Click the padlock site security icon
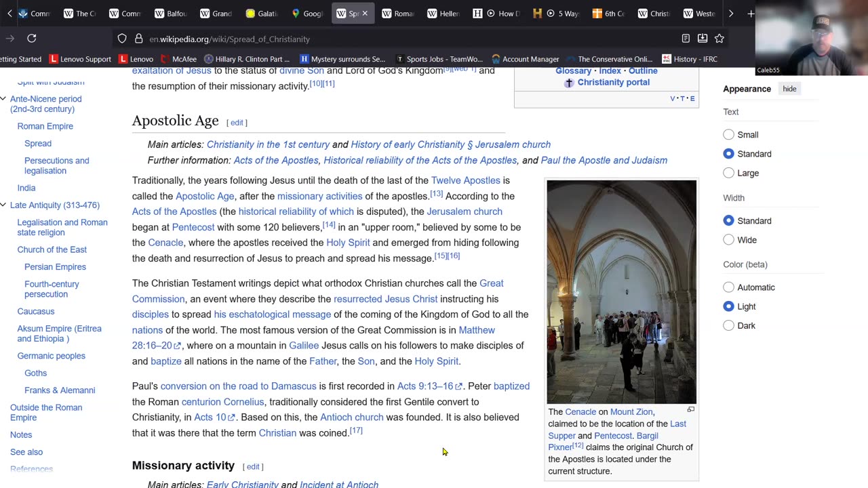868x488 pixels. tap(138, 39)
